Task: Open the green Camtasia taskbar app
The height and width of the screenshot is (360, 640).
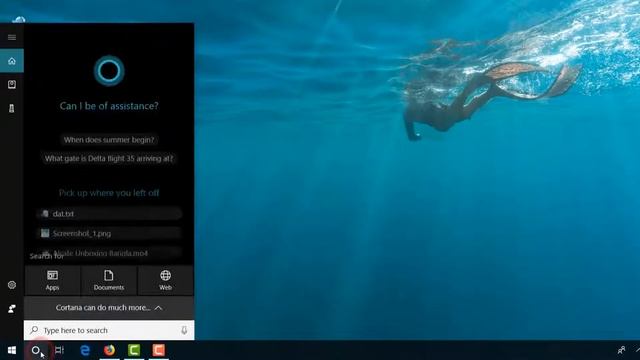Action: click(x=134, y=350)
